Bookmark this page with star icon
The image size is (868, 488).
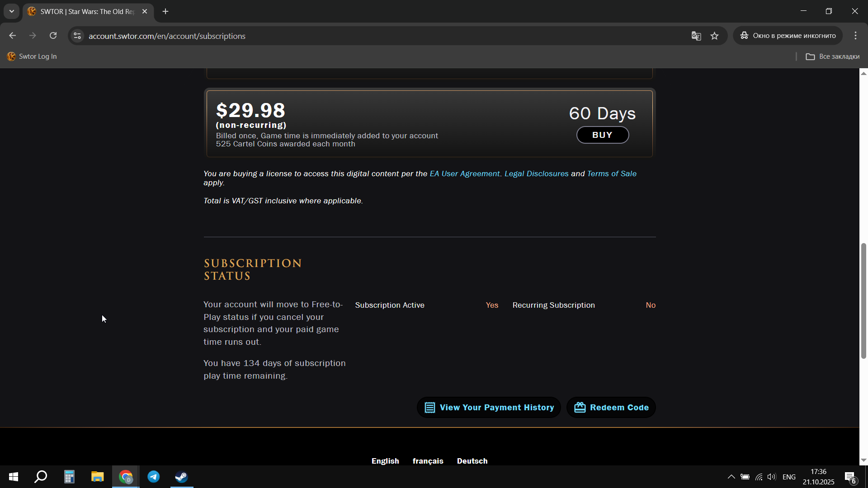[714, 36]
